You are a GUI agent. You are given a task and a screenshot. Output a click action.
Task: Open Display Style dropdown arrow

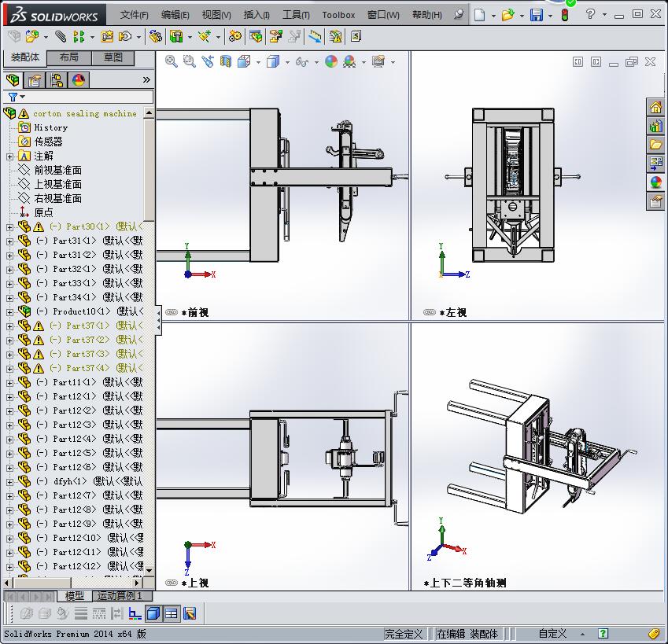(287, 63)
